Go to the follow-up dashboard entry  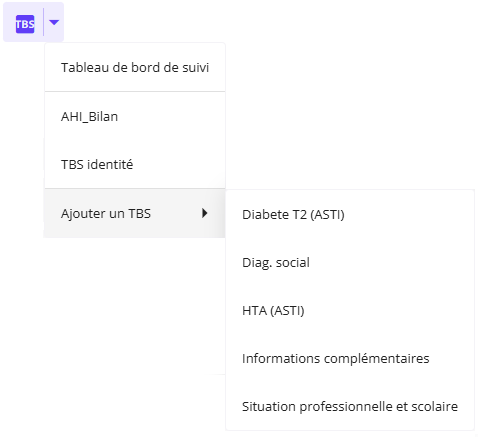click(135, 67)
